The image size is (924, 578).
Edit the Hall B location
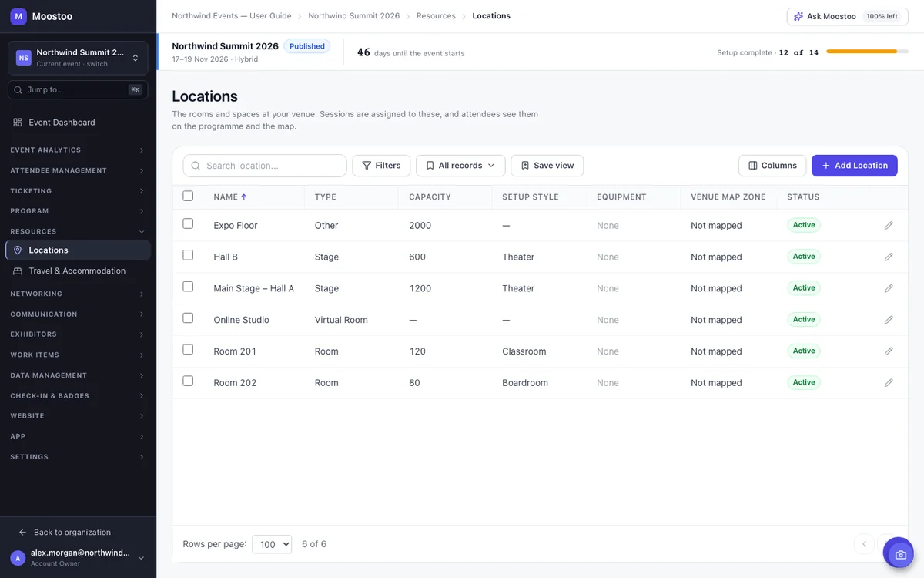[x=889, y=257]
